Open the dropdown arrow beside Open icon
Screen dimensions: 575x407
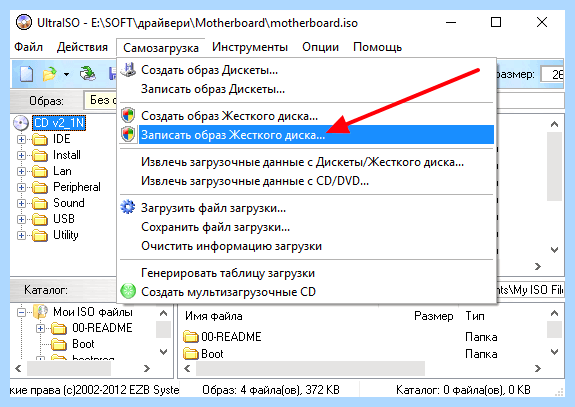pos(66,74)
